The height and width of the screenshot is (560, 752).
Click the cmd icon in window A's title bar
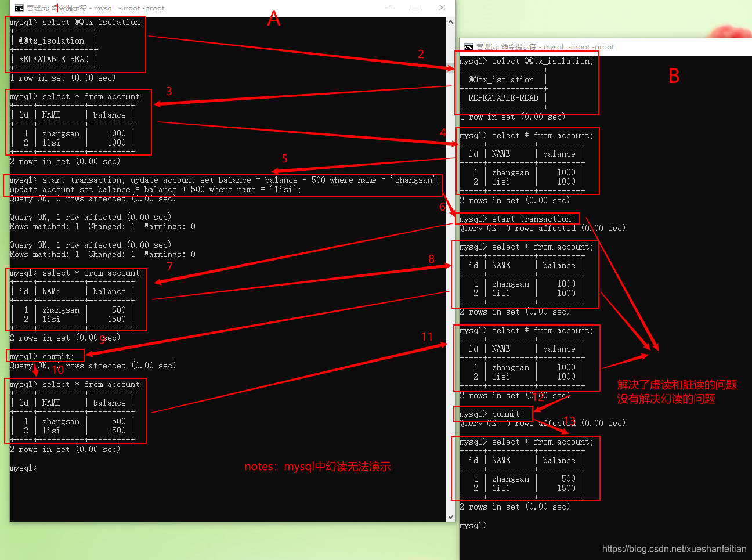[x=19, y=8]
